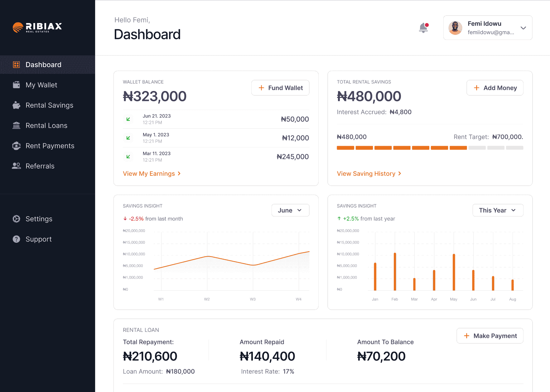This screenshot has height=392, width=550.
Task: Click the Fund Wallet button
Action: [280, 88]
